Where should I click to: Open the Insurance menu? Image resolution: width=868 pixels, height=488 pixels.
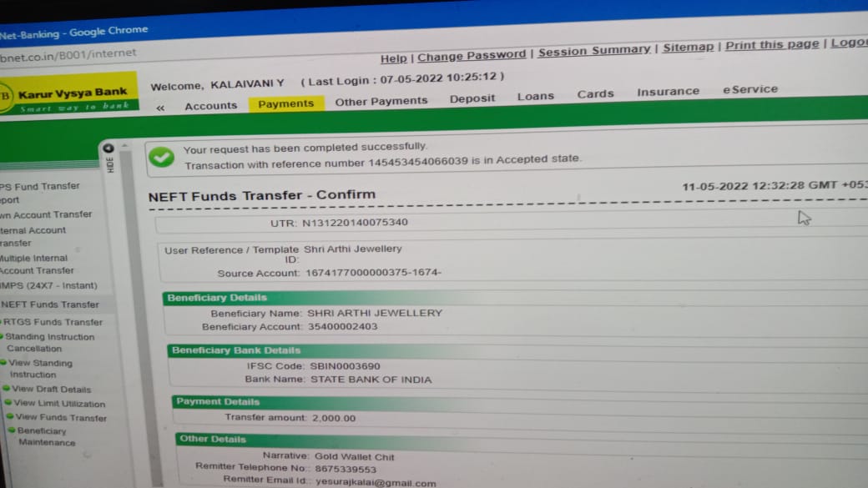pyautogui.click(x=669, y=91)
